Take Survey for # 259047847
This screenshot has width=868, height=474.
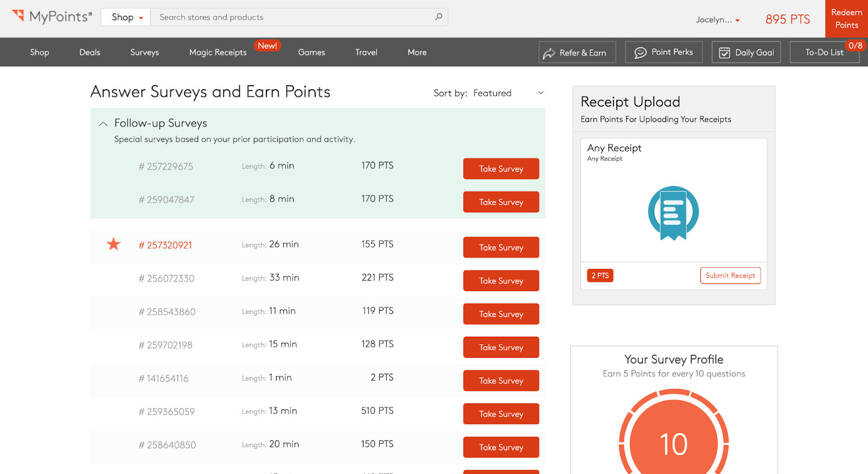coord(501,202)
